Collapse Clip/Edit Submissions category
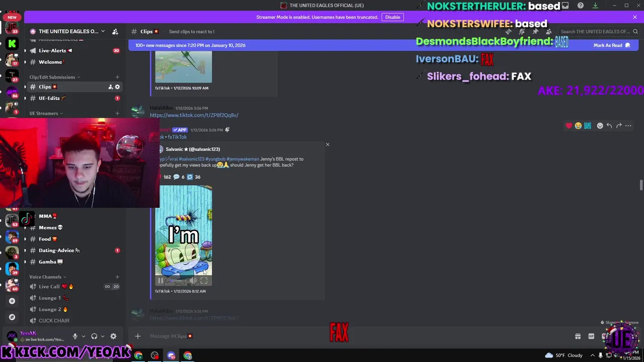 [54, 77]
